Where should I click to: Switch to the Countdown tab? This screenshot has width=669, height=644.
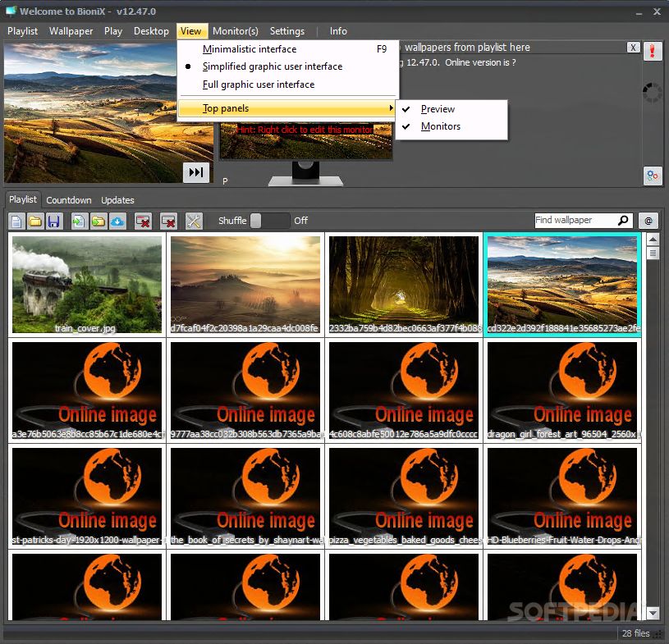point(69,200)
